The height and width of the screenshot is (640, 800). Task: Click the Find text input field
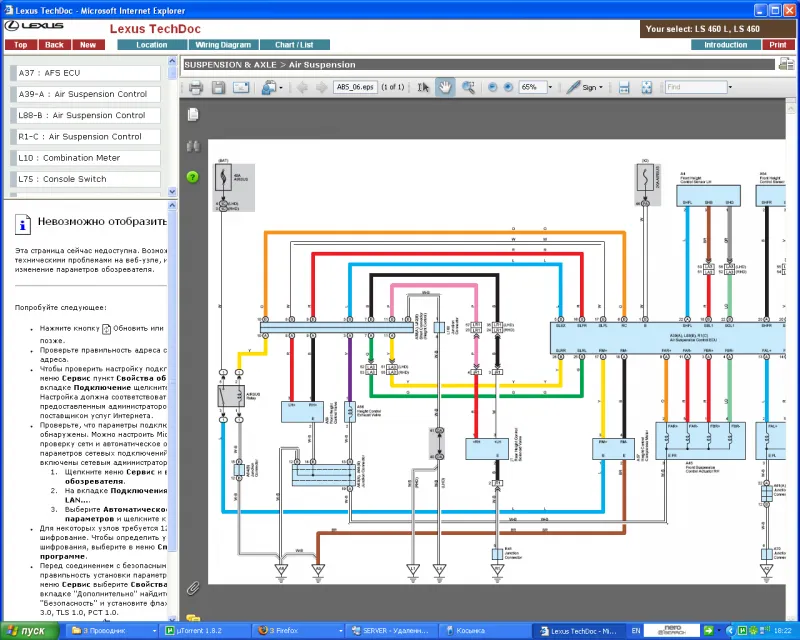pyautogui.click(x=696, y=88)
